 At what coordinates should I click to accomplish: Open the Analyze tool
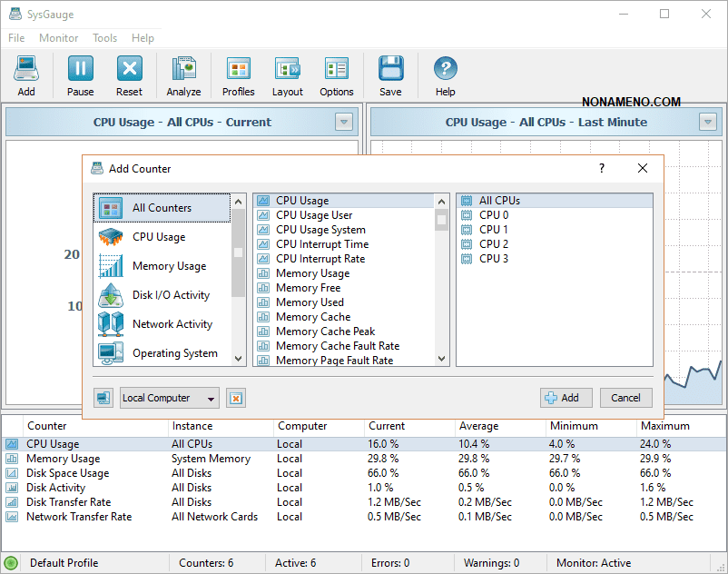[183, 74]
